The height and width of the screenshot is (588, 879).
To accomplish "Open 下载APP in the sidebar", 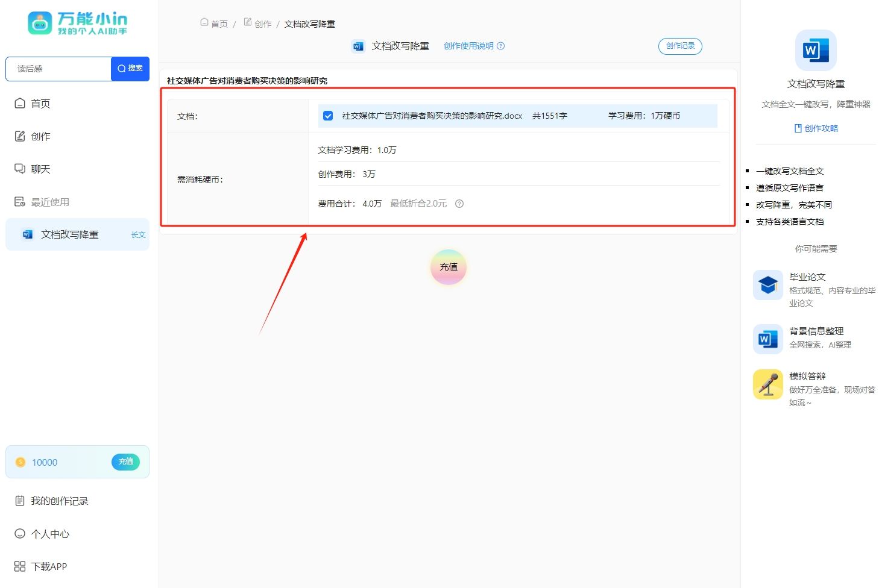I will pyautogui.click(x=49, y=566).
